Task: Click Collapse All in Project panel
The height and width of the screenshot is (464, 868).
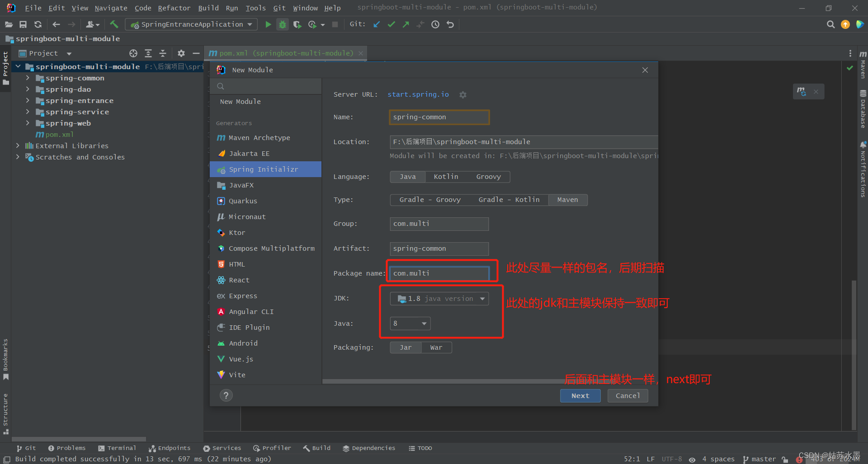Action: coord(163,53)
